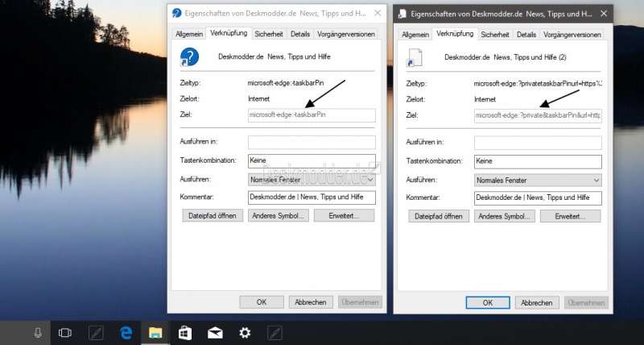
Task: Click the title bar icon of left dialog
Action: click(x=176, y=13)
